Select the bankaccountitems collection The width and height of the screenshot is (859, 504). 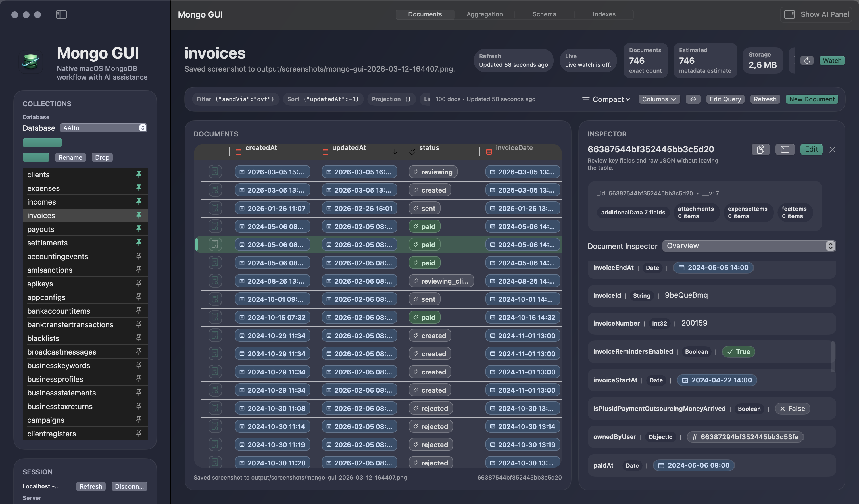85,311
